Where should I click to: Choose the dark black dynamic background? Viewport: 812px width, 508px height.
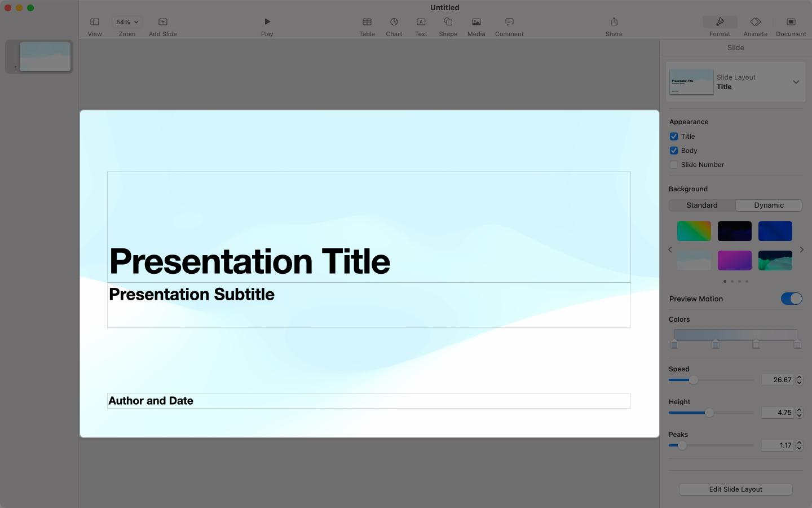[735, 231]
